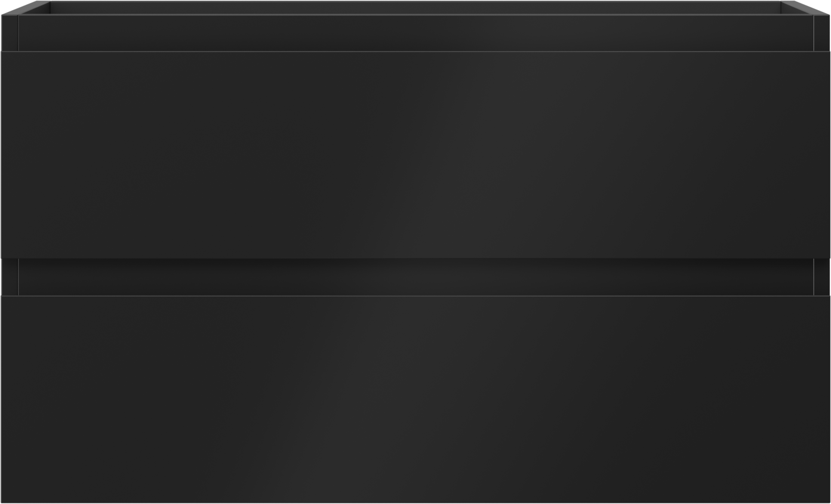
Task: Select the beveled top-right corner of cabinet
Action: coord(805,8)
